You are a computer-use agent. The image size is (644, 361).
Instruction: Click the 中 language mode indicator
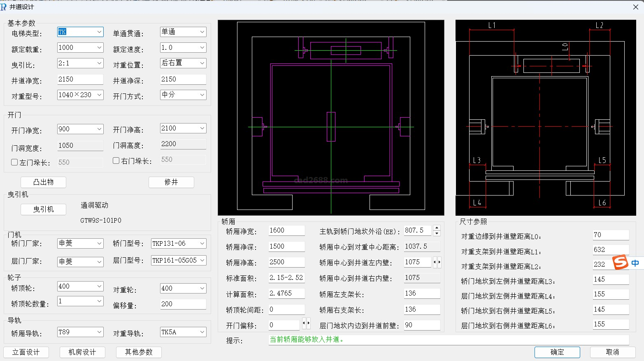point(635,263)
